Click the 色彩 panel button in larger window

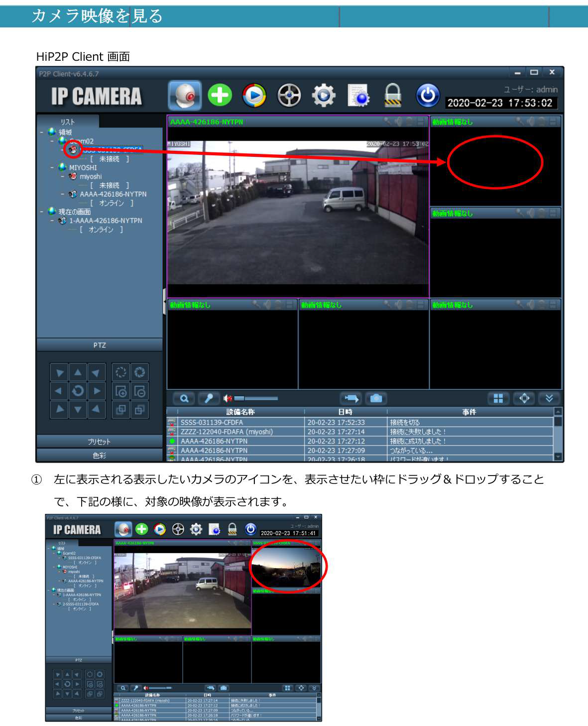click(99, 455)
